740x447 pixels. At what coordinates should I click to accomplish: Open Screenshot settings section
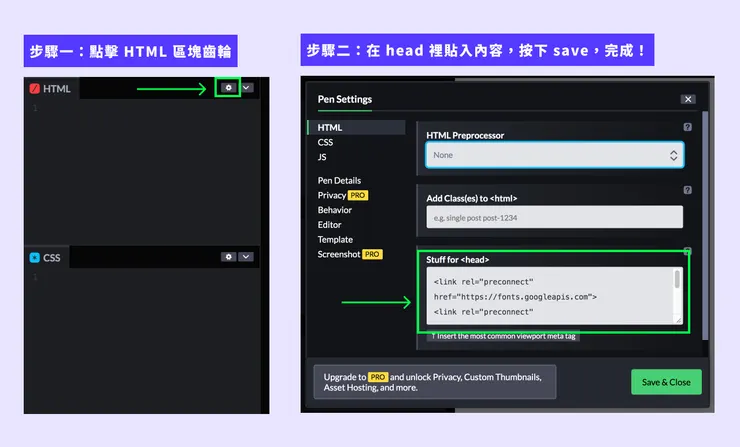[339, 254]
